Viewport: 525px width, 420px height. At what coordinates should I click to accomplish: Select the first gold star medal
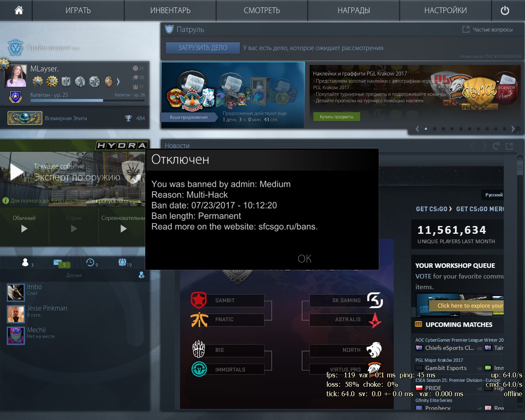click(x=38, y=81)
